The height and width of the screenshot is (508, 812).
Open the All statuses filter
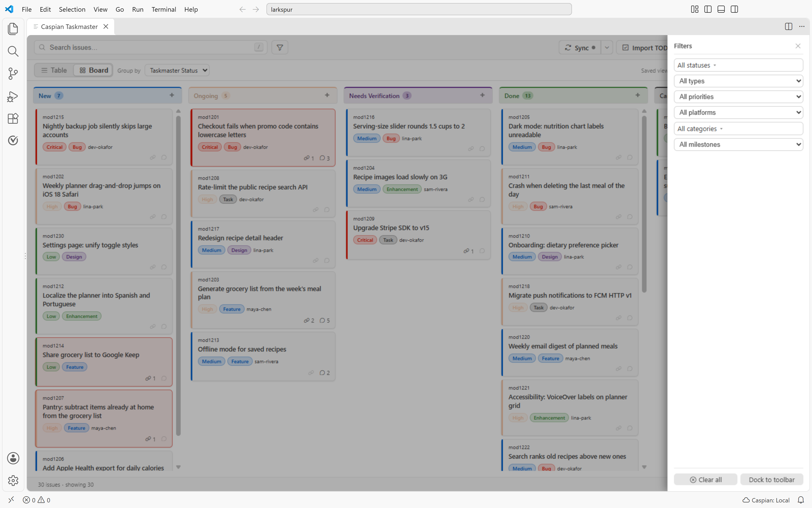click(738, 65)
